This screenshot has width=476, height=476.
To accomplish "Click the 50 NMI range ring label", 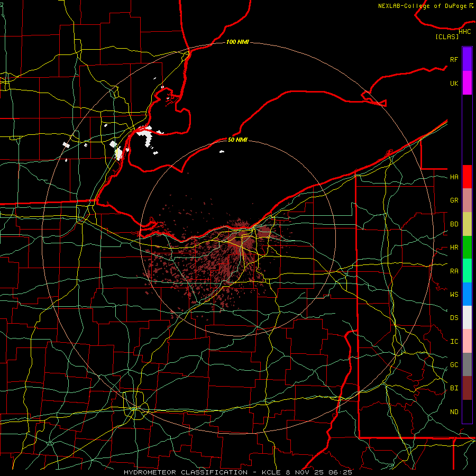I will point(237,140).
